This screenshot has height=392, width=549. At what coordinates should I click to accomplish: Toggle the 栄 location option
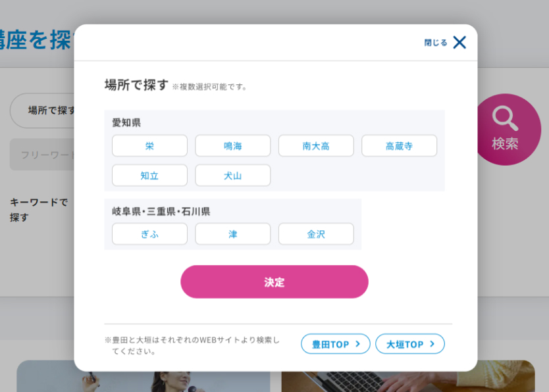(x=149, y=146)
